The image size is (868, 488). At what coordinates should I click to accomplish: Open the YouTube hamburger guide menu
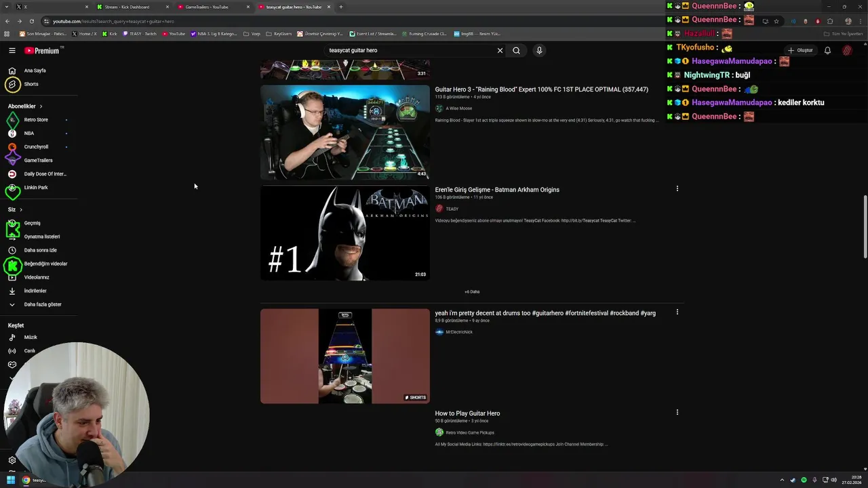pyautogui.click(x=12, y=50)
